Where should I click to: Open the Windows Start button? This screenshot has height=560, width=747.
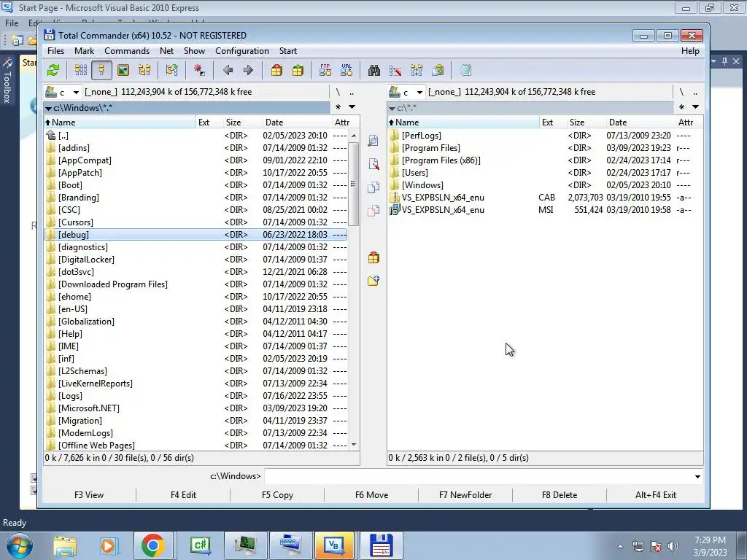click(20, 545)
